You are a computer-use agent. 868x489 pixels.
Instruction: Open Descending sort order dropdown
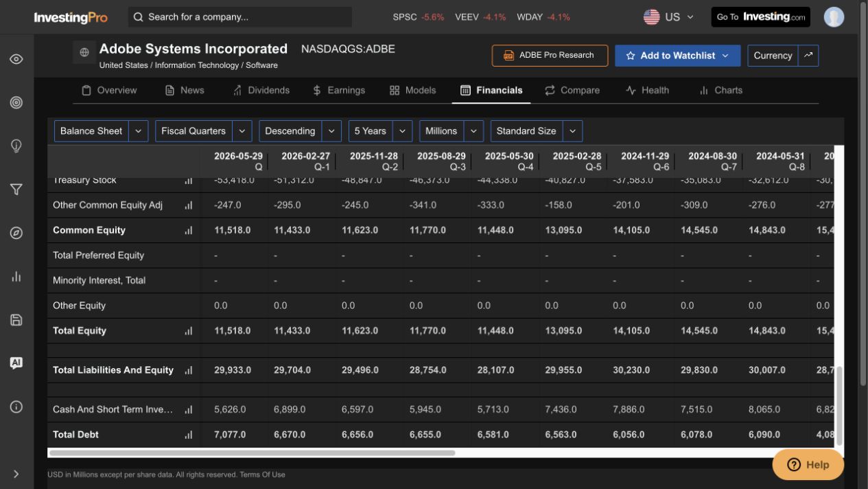(x=300, y=131)
